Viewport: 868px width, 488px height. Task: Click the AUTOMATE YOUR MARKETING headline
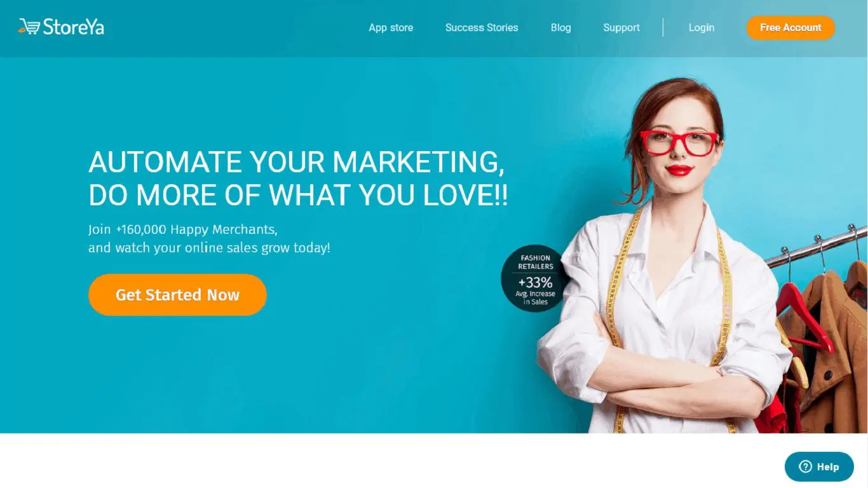(296, 163)
